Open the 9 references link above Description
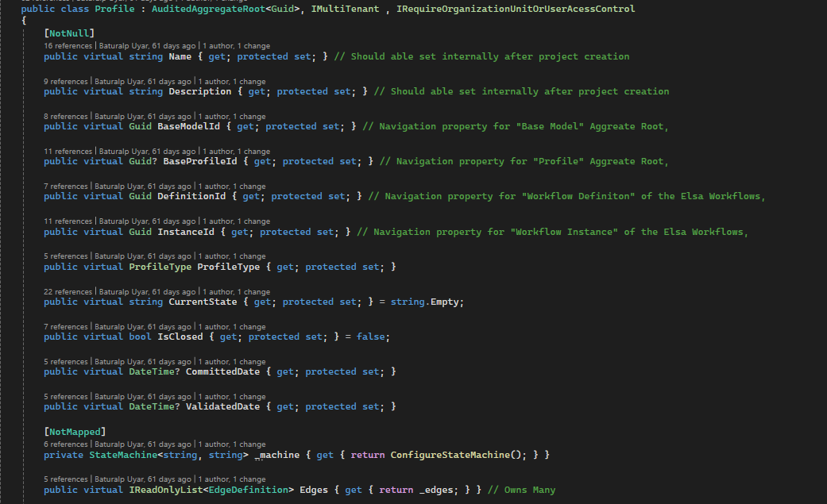 click(x=66, y=81)
